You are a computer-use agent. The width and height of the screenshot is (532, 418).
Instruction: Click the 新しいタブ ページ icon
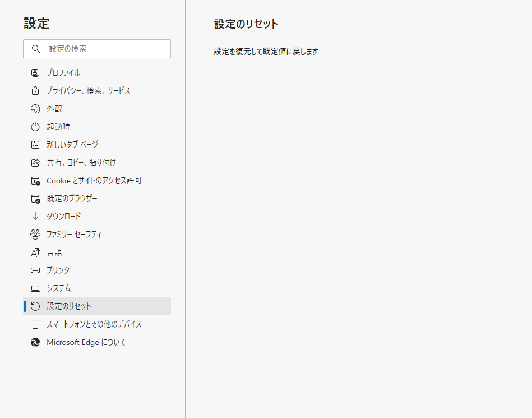(35, 144)
